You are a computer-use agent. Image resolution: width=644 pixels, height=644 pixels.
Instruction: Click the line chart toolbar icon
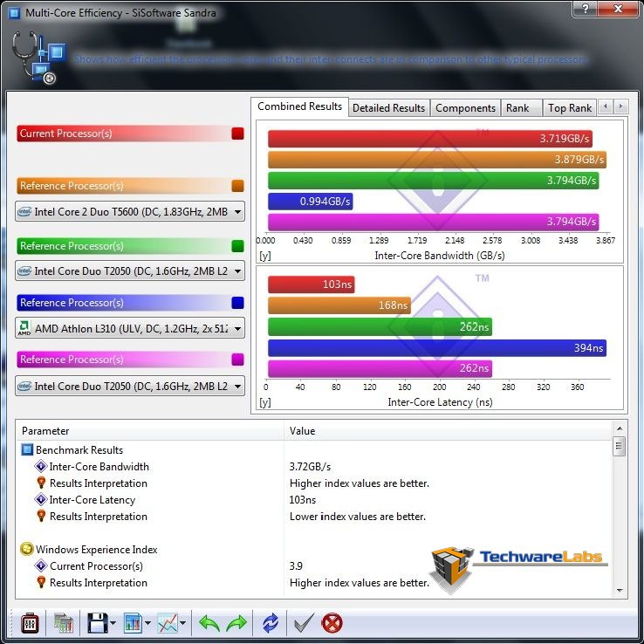click(x=168, y=623)
